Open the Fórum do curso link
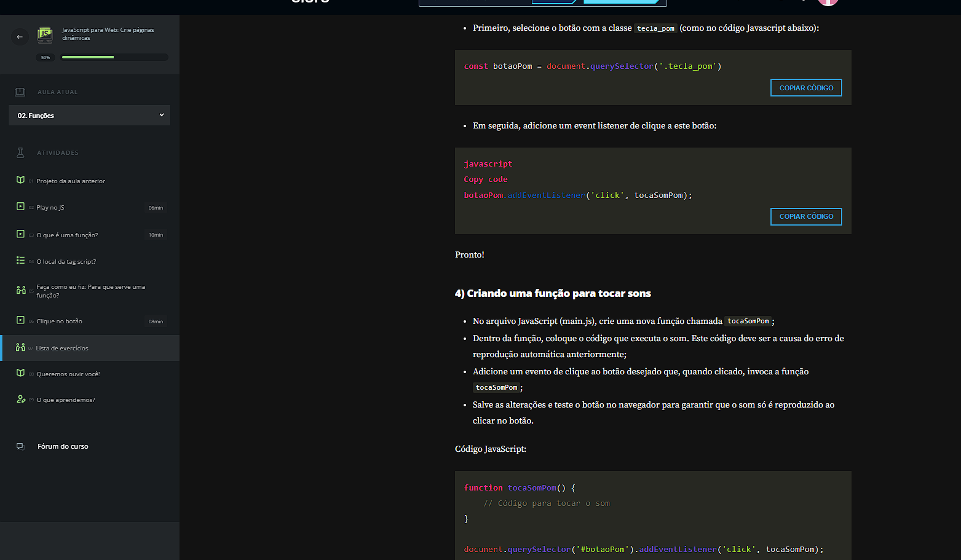This screenshot has height=560, width=961. [63, 446]
